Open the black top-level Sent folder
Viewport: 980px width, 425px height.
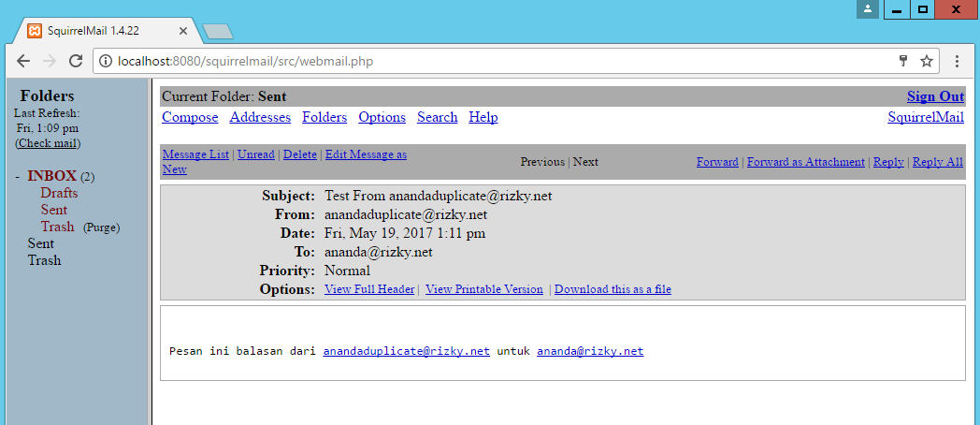coord(40,243)
